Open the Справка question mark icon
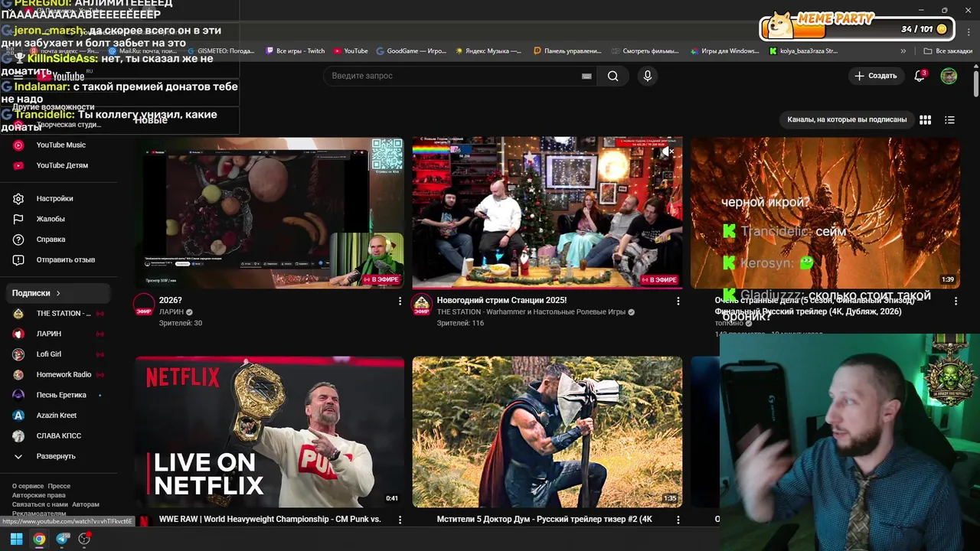This screenshot has height=551, width=980. click(18, 239)
